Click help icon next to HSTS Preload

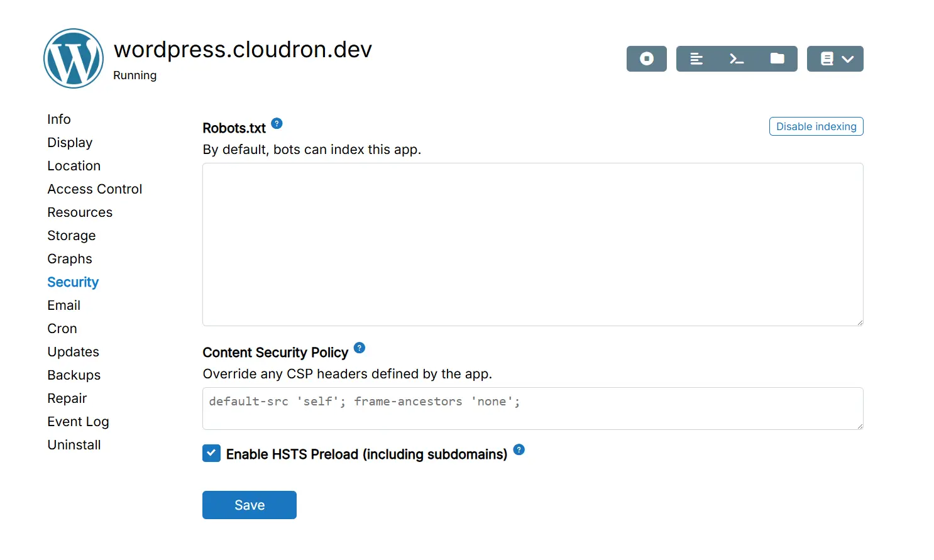[x=519, y=449]
